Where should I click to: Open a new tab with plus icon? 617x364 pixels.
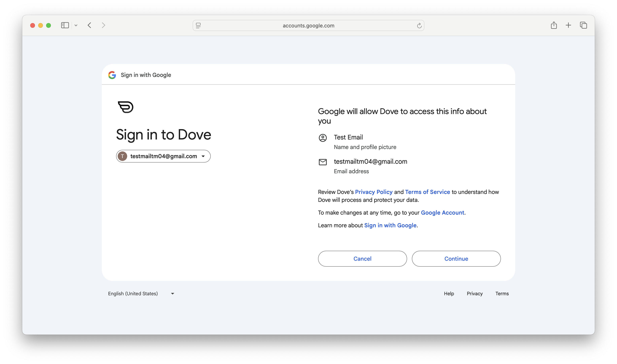tap(568, 25)
